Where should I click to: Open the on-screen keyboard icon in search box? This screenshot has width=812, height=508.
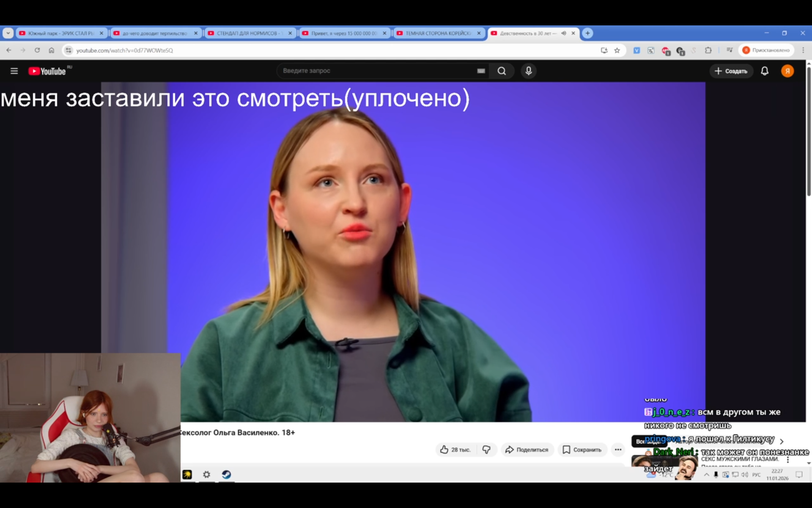pos(481,71)
